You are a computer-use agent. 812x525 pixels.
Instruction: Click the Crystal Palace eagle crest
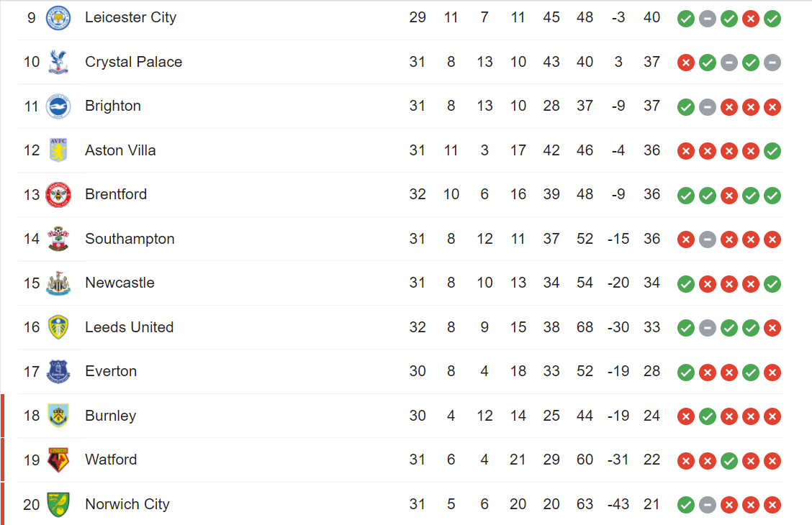[58, 62]
